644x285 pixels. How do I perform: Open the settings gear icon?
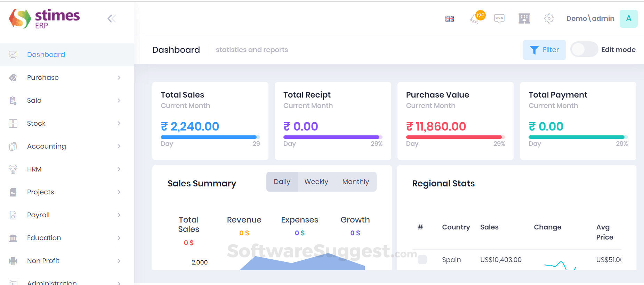point(549,18)
